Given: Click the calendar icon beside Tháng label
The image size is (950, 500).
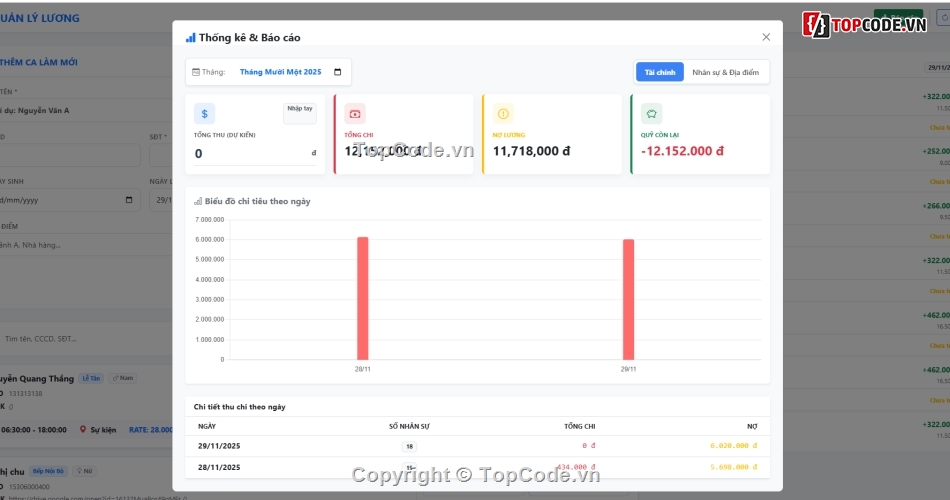Looking at the screenshot, I should [x=195, y=72].
